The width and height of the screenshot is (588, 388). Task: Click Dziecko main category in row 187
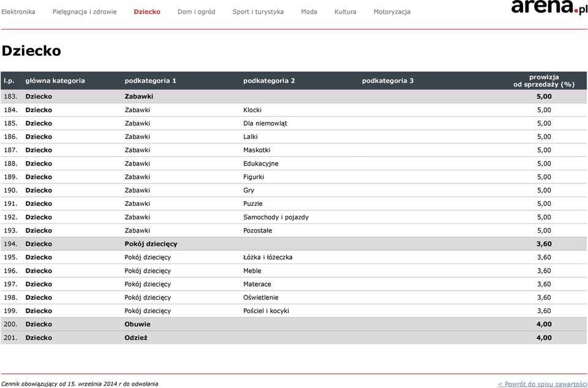39,150
